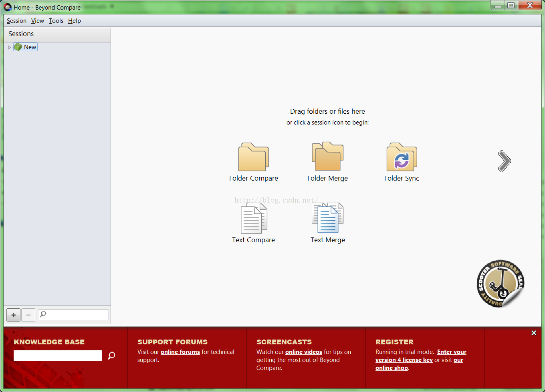Click the "Drag folders or files here" text

point(327,111)
